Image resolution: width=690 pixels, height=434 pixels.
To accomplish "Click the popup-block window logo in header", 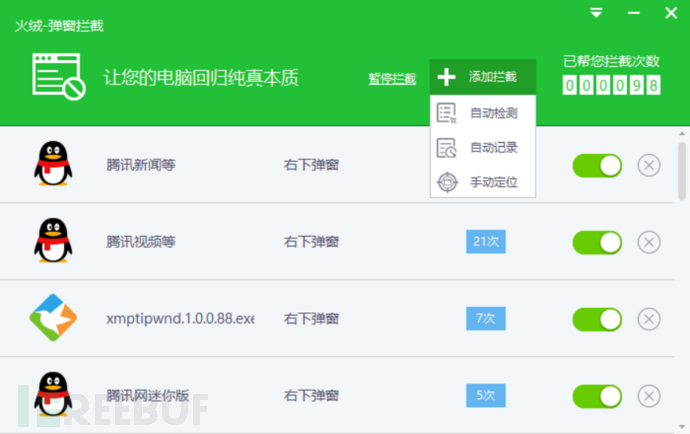I will 59,77.
